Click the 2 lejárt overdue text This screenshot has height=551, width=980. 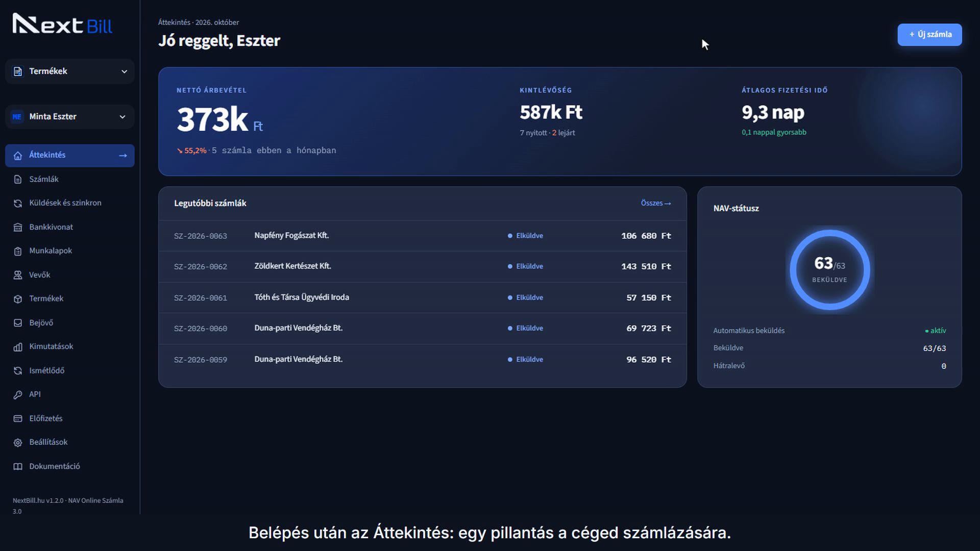563,133
